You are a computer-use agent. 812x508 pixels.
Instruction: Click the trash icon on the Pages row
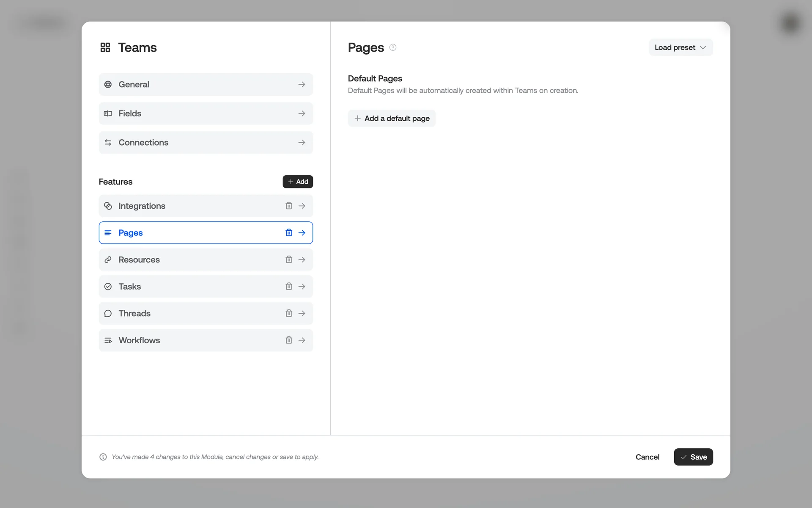[289, 232]
